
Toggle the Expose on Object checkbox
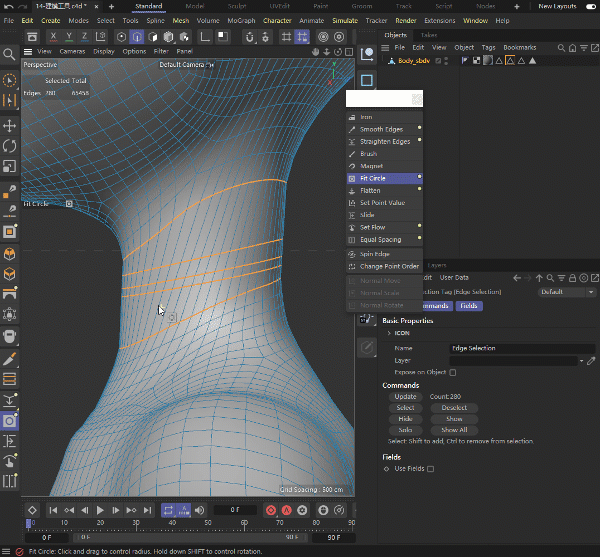(x=452, y=372)
